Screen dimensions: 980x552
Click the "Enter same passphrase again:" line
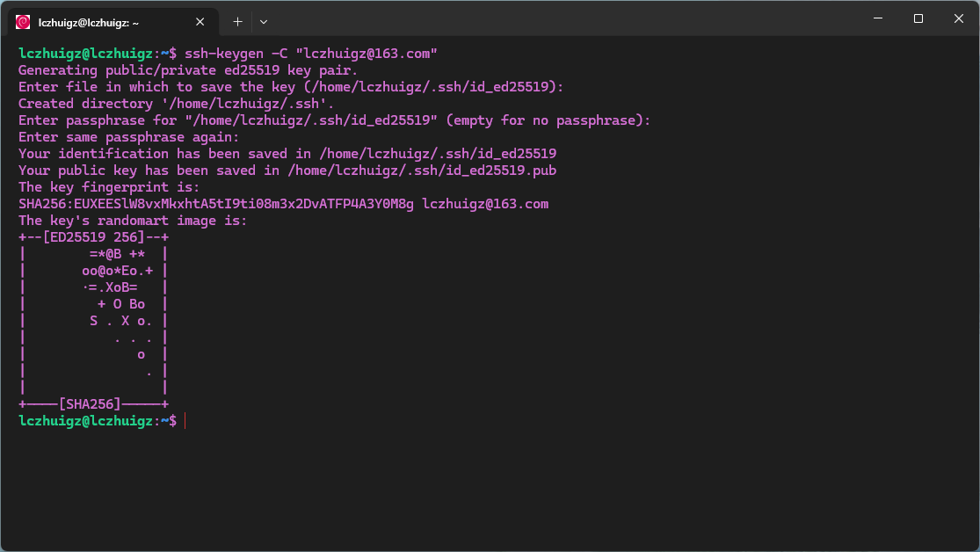tap(128, 137)
